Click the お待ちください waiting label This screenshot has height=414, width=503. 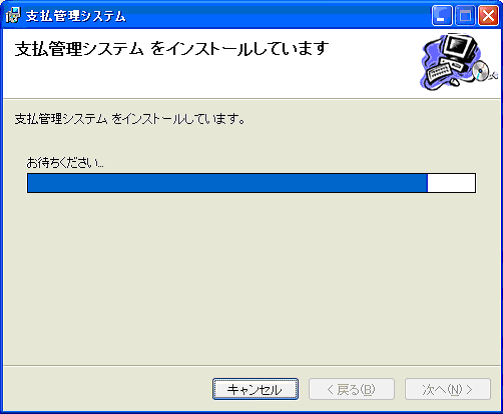coord(65,163)
